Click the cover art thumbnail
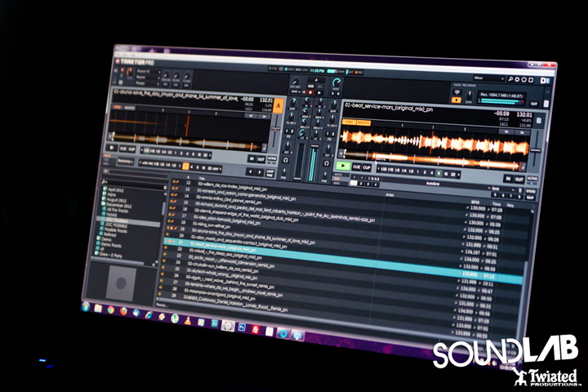 click(x=121, y=283)
